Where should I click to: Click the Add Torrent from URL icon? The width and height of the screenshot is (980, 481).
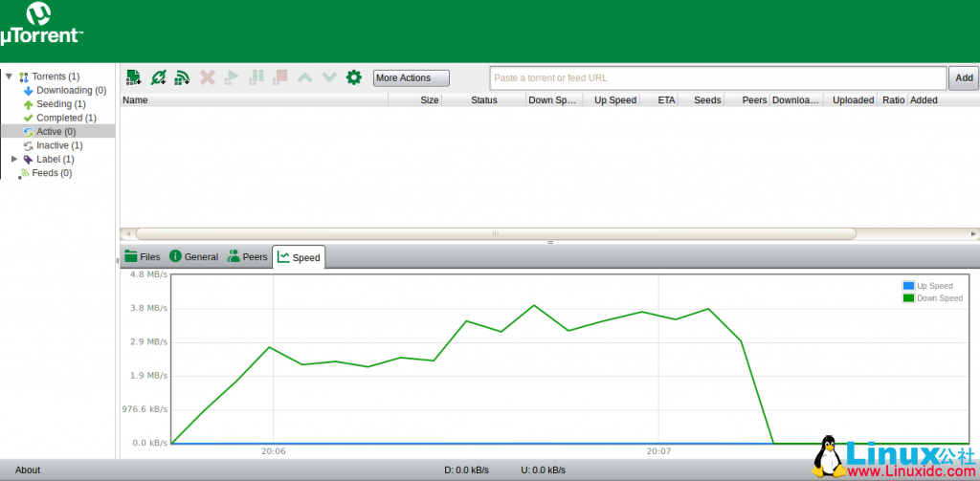tap(159, 77)
